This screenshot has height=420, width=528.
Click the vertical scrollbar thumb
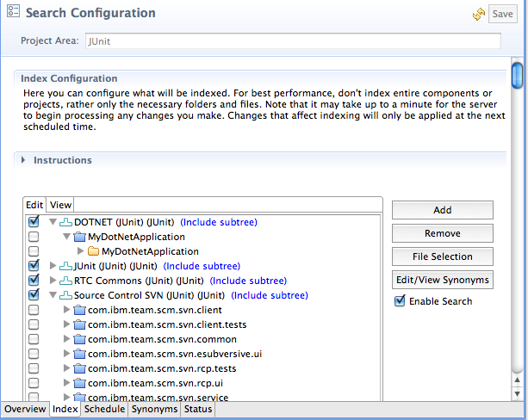(x=517, y=76)
